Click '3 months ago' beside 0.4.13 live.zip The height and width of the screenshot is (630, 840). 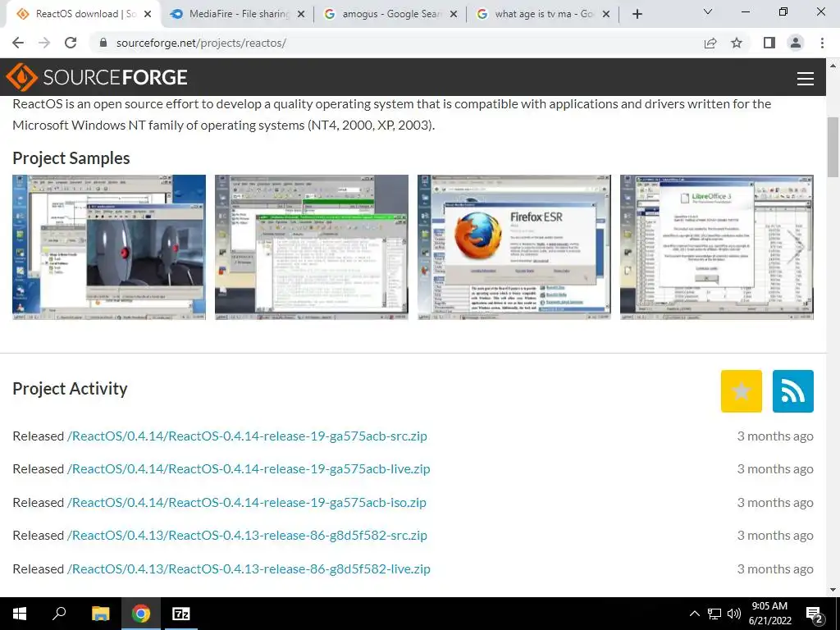pos(775,569)
